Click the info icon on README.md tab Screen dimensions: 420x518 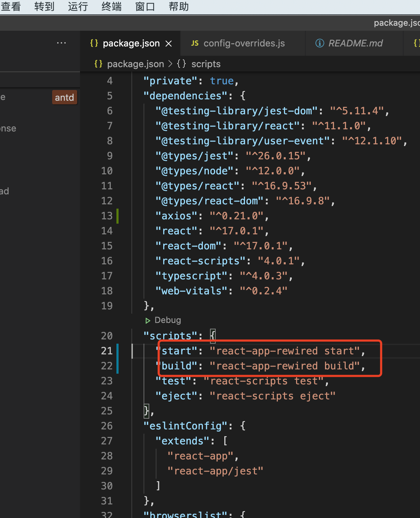point(320,43)
